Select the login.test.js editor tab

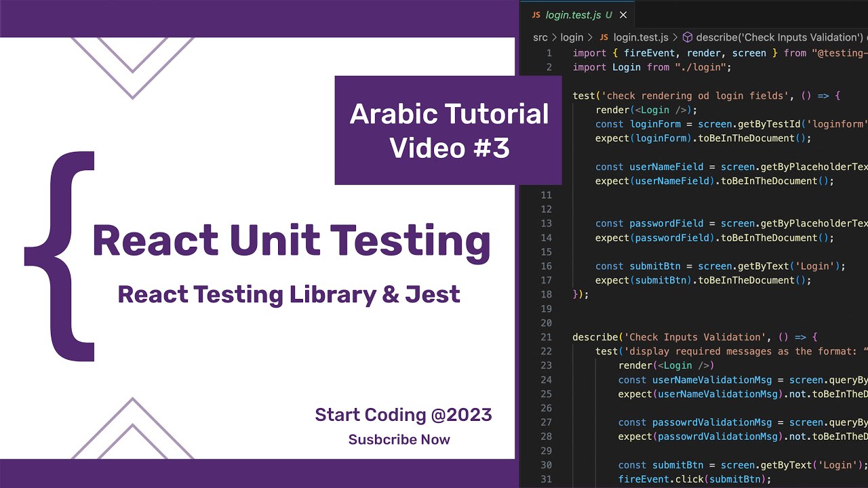pos(577,15)
